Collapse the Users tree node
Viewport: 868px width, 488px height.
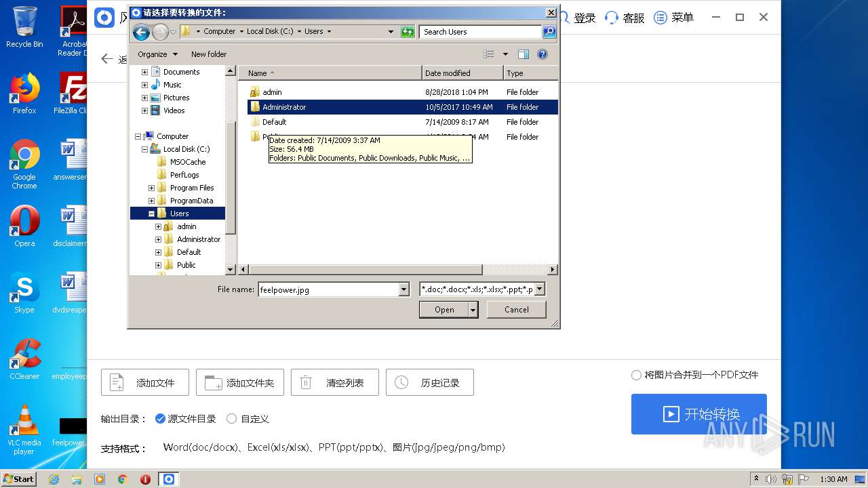(x=151, y=213)
